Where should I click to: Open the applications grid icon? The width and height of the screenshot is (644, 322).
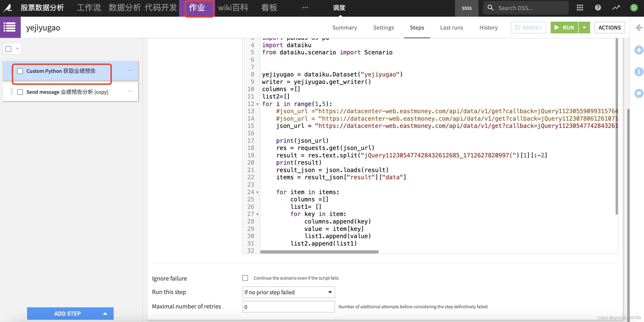coord(580,8)
